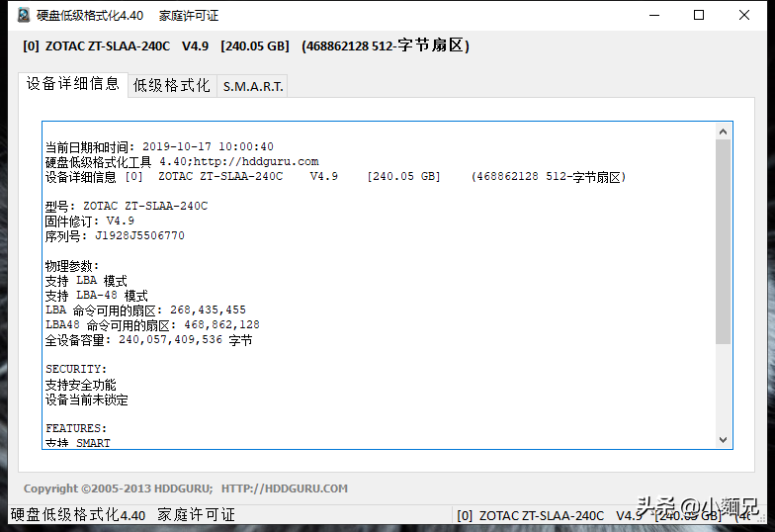Image resolution: width=775 pixels, height=532 pixels.
Task: Click the SECURITY: heading
Action: pos(75,370)
